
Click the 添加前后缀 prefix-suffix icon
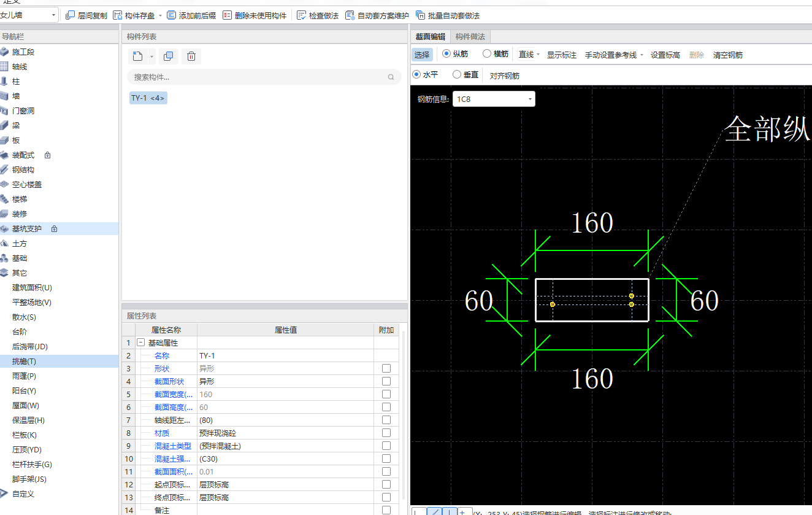171,15
